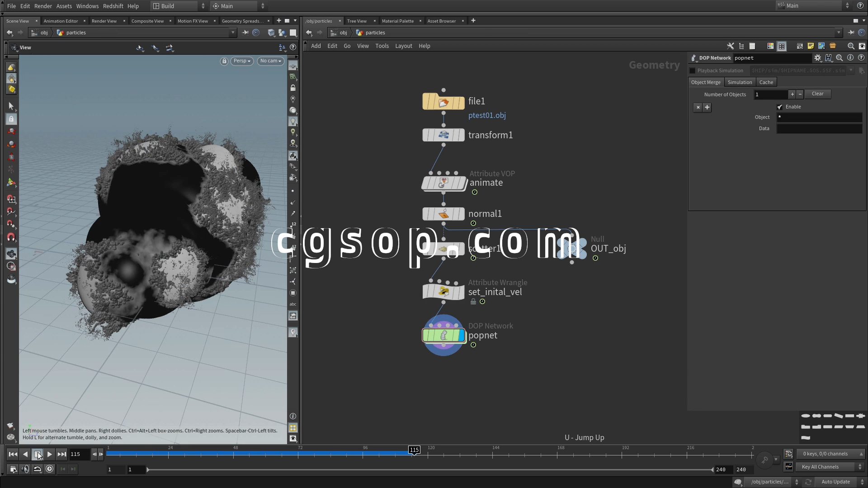Click network editor search magnifier icon
This screenshot has width=868, height=488.
click(x=850, y=46)
